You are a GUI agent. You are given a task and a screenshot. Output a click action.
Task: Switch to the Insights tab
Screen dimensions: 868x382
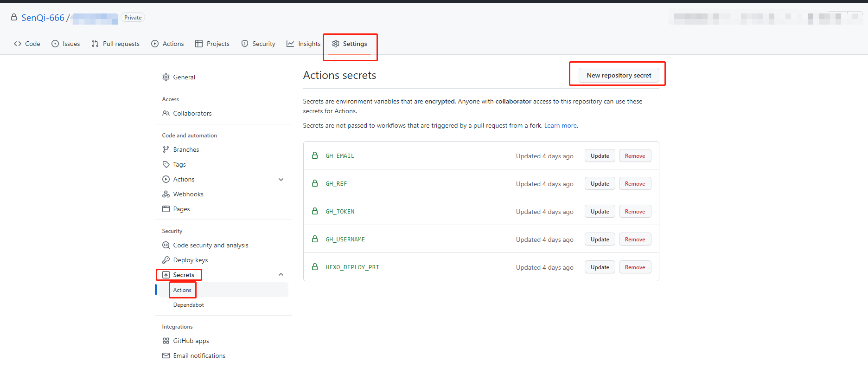pyautogui.click(x=304, y=44)
